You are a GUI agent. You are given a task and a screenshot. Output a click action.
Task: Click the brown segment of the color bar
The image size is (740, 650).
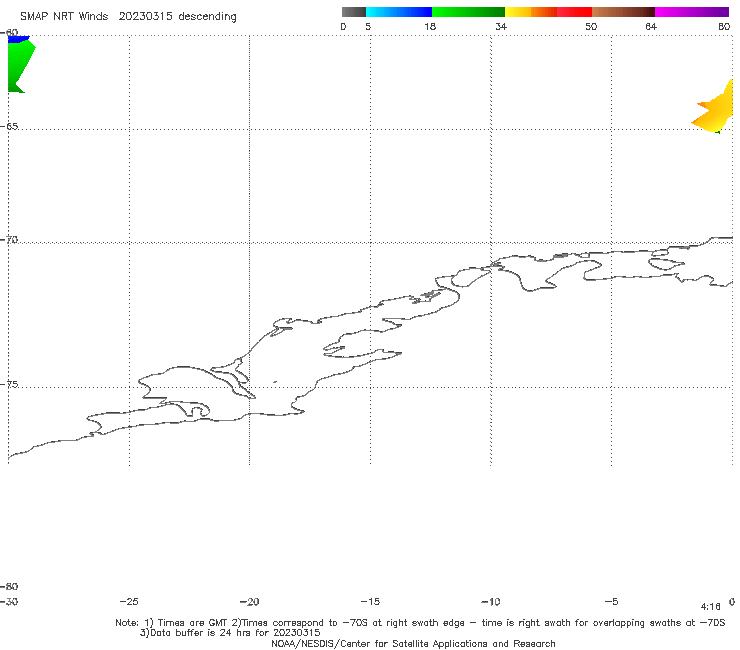[x=623, y=12]
